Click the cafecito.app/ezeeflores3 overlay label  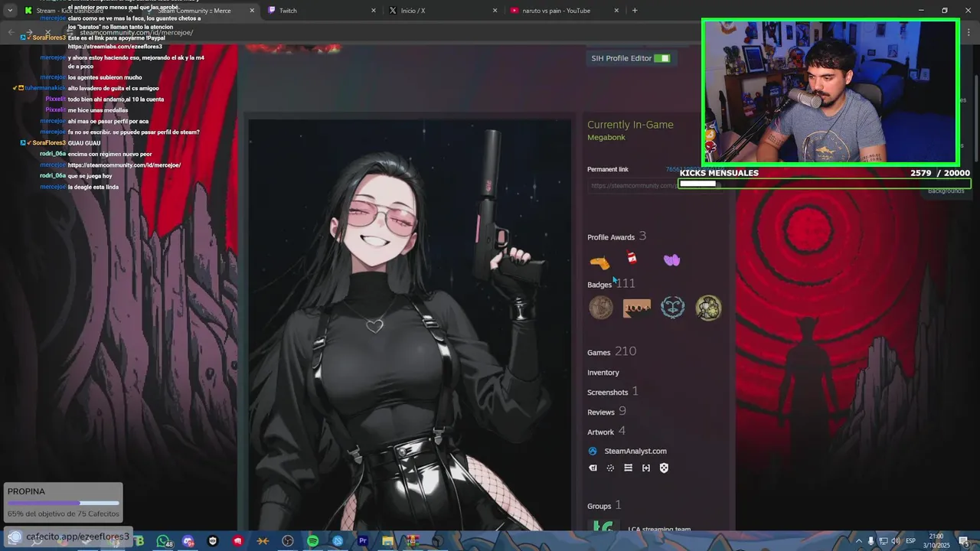pyautogui.click(x=77, y=536)
